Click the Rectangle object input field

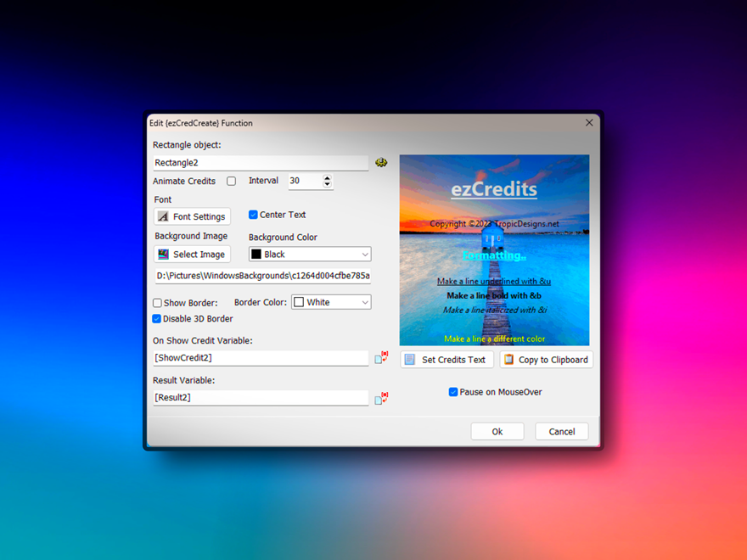pos(260,163)
